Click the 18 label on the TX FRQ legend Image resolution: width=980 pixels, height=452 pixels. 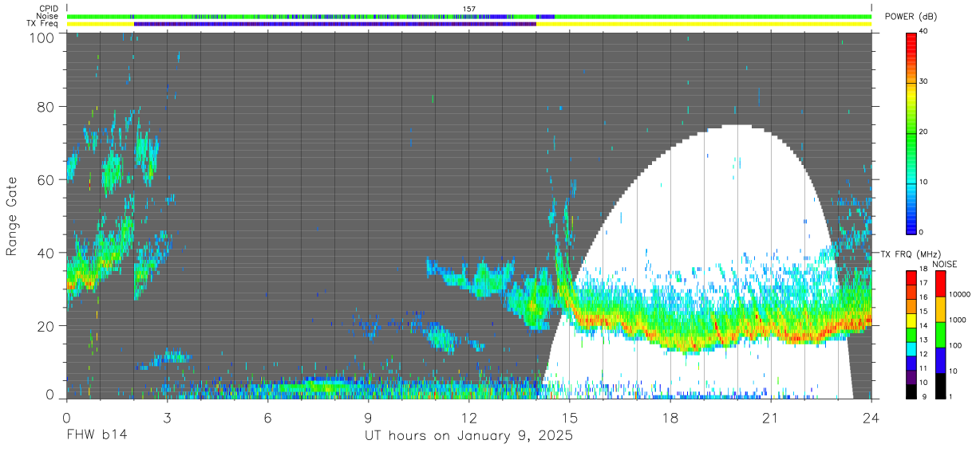tap(923, 269)
